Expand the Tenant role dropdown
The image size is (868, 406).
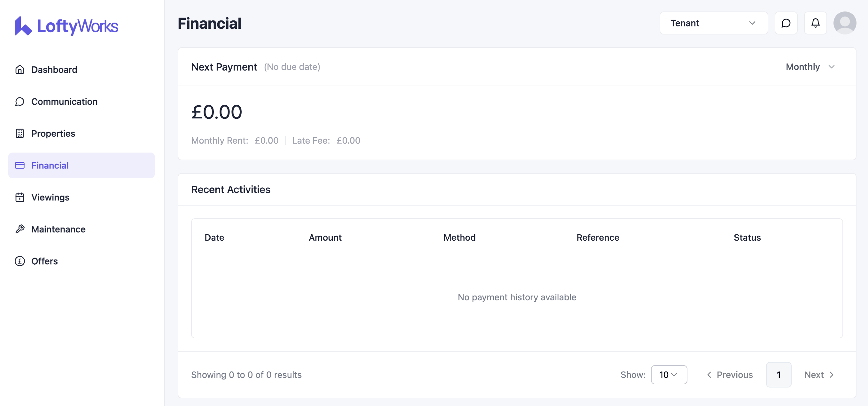coord(713,23)
